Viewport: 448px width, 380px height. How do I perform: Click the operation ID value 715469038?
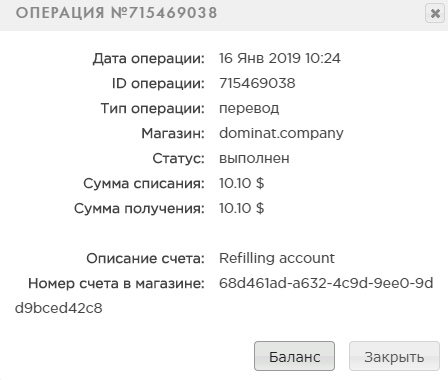pyautogui.click(x=257, y=83)
